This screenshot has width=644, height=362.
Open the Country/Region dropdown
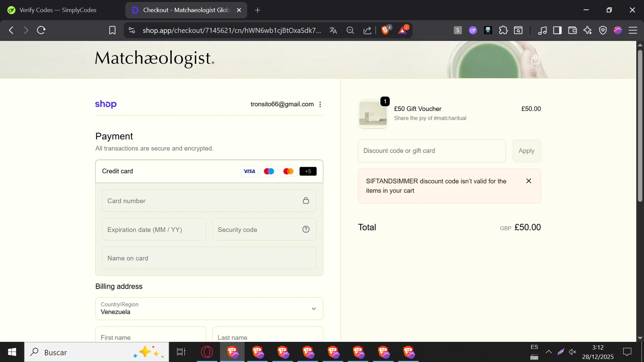[209, 308]
